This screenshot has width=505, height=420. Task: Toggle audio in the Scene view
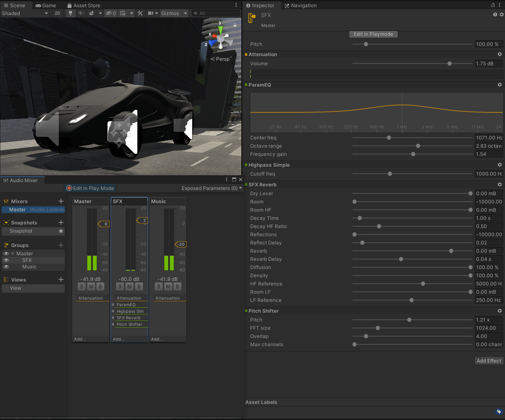(x=81, y=13)
